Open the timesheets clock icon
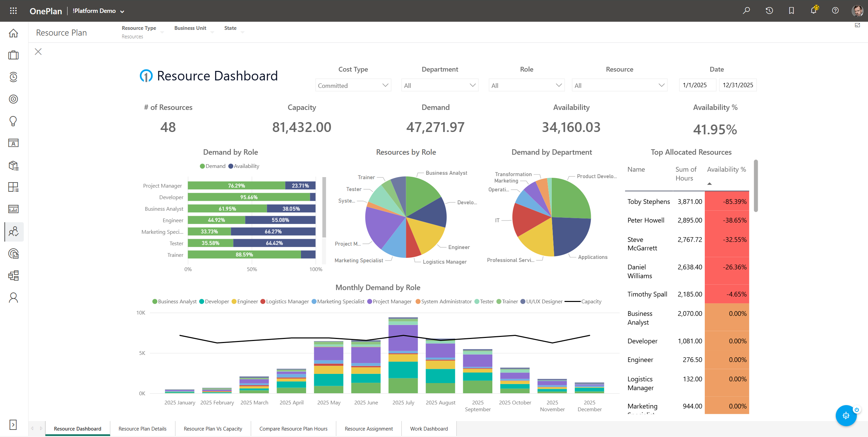The height and width of the screenshot is (437, 868). [x=13, y=77]
